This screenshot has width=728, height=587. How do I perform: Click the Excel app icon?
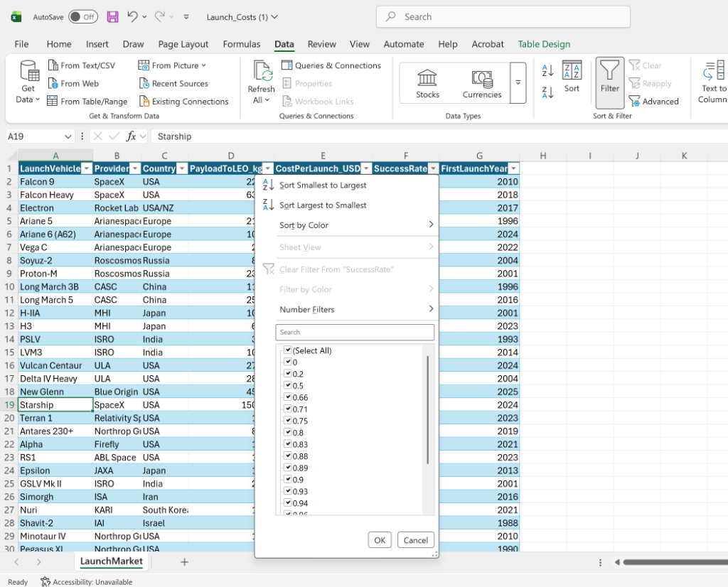(16, 17)
